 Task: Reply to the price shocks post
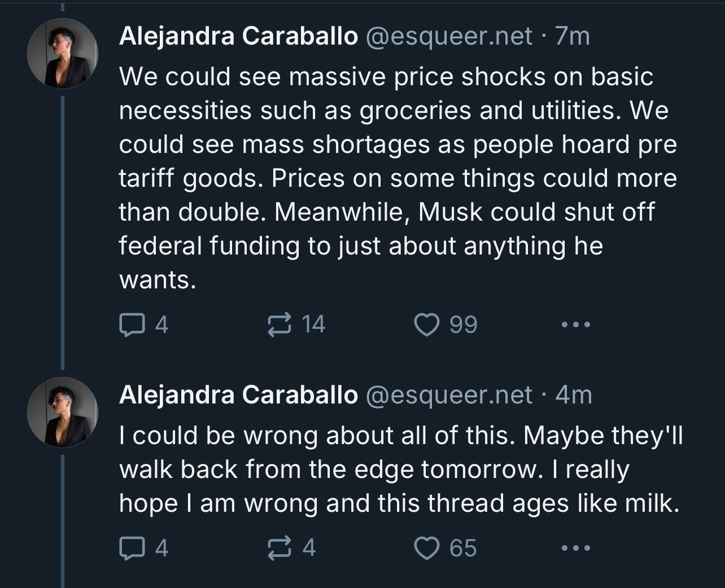[x=144, y=324]
